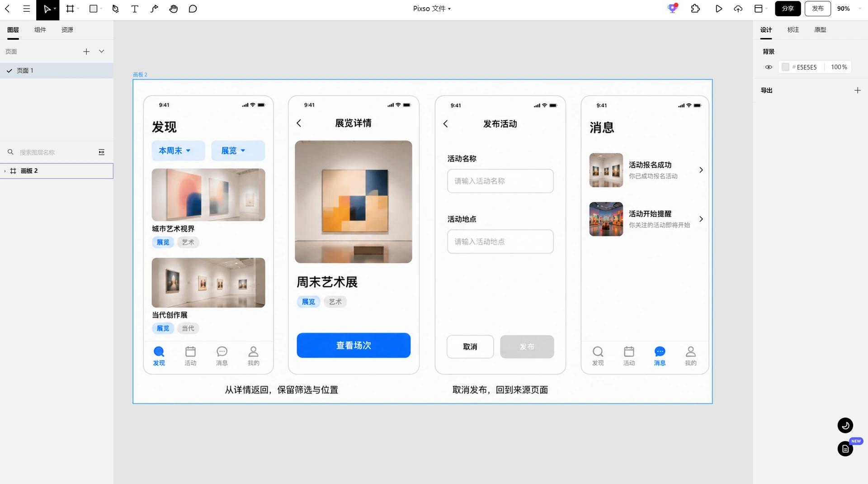This screenshot has width=868, height=484.
Task: Select the Text tool
Action: [135, 9]
